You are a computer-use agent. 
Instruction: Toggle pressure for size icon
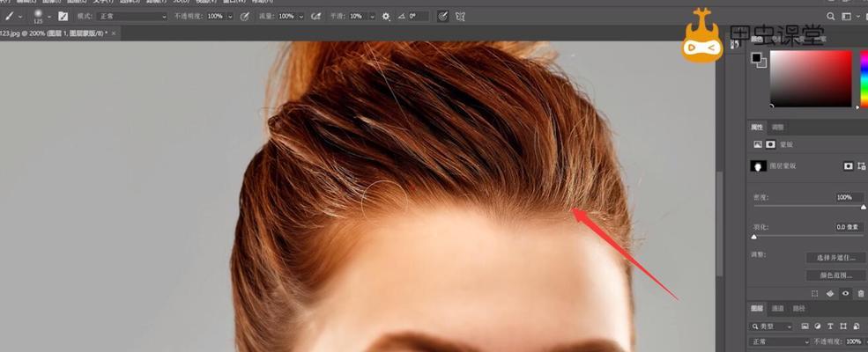[x=442, y=17]
